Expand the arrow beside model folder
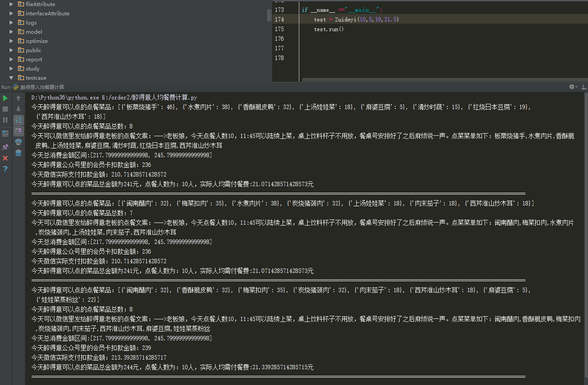Image resolution: width=588 pixels, height=385 pixels. click(11, 32)
